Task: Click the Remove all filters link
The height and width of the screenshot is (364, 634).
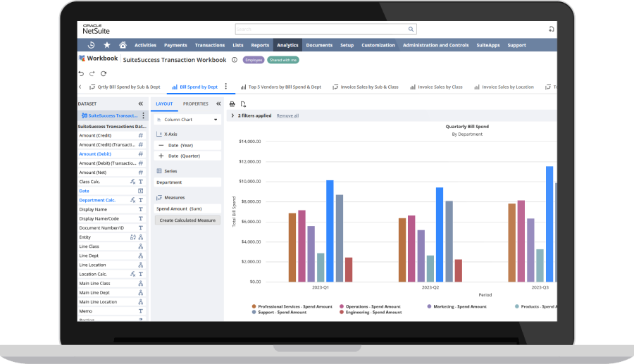Action: click(x=287, y=116)
